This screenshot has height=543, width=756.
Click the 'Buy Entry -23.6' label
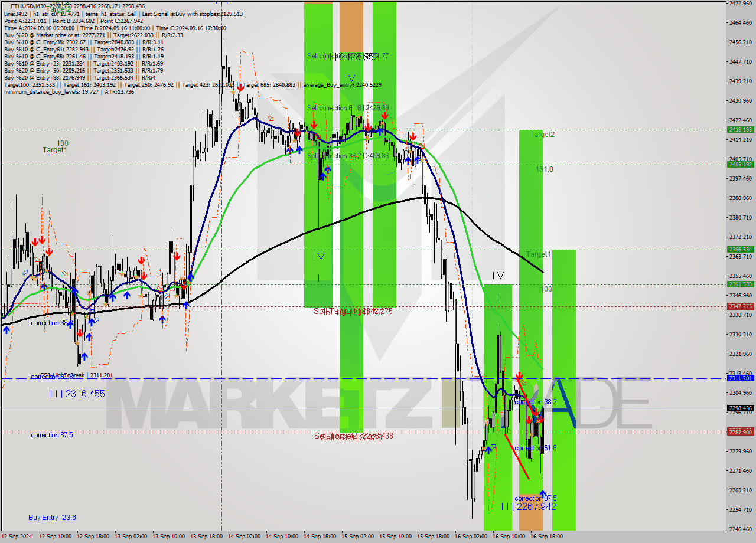[x=52, y=518]
